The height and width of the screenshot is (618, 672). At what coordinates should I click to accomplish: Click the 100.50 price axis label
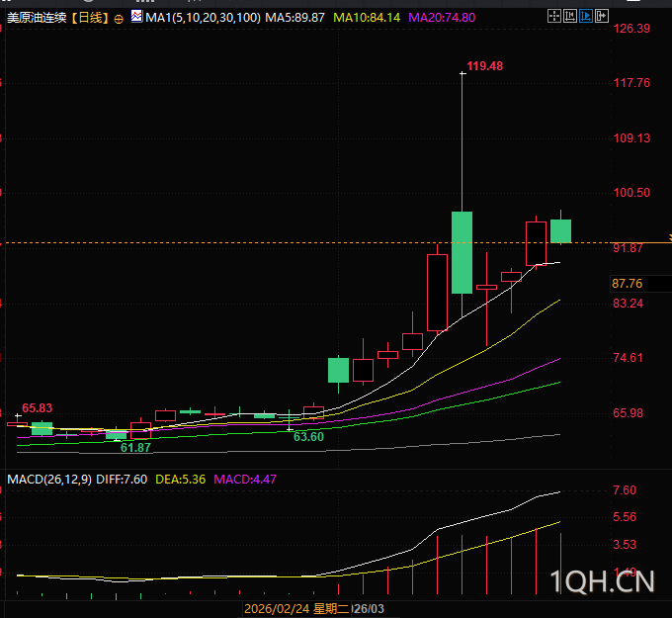click(631, 193)
